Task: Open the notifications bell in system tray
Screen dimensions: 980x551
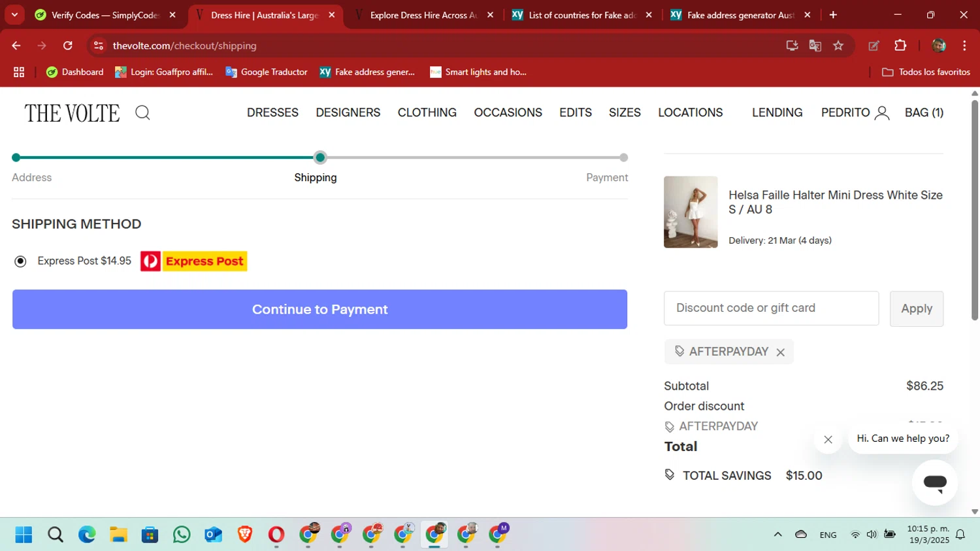Action: tap(960, 535)
